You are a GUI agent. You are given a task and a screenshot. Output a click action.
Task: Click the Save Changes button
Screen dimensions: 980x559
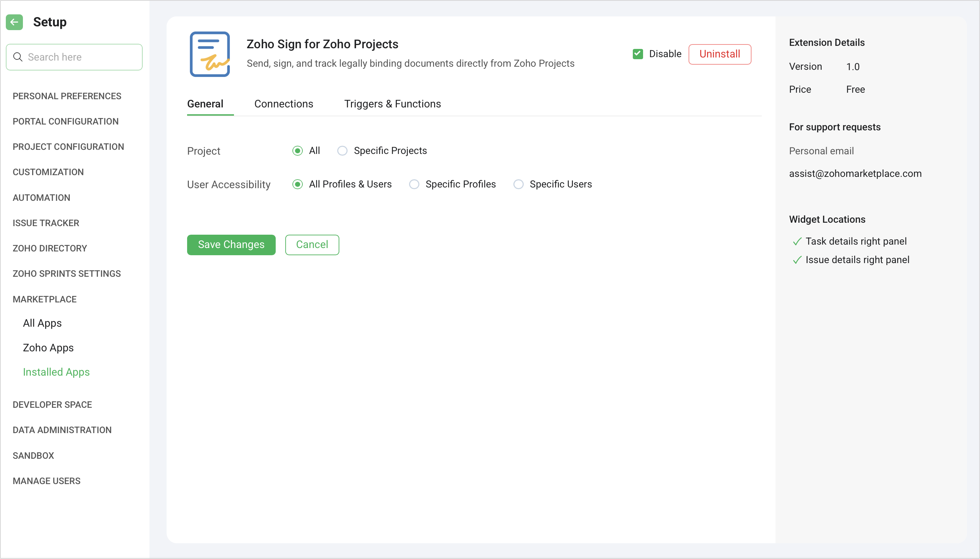231,245
